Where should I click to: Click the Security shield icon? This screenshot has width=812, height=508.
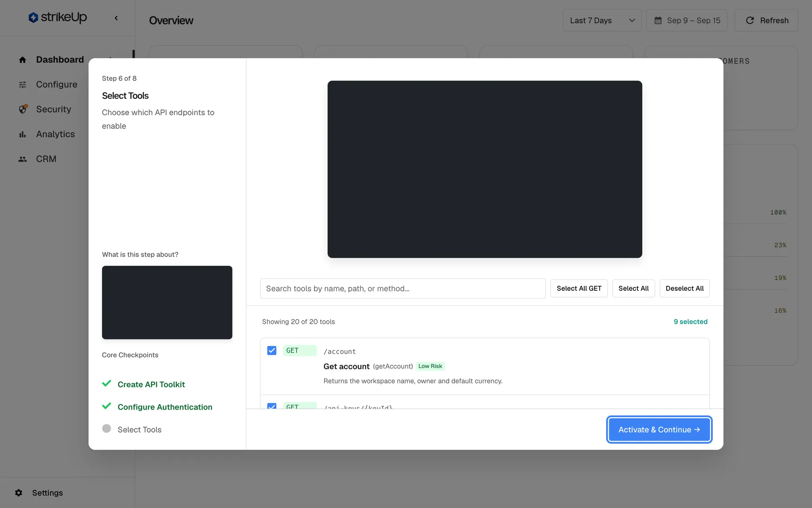pyautogui.click(x=23, y=109)
